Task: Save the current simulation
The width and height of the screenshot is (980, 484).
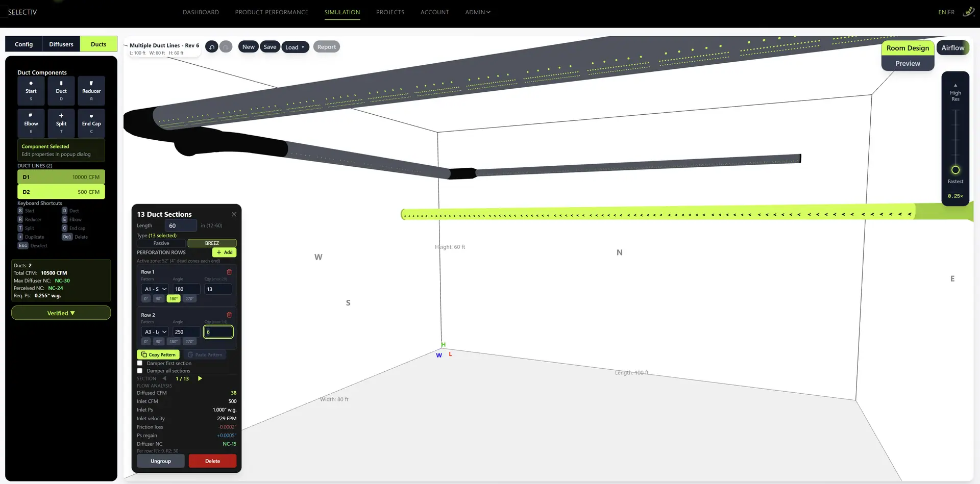Action: (270, 47)
